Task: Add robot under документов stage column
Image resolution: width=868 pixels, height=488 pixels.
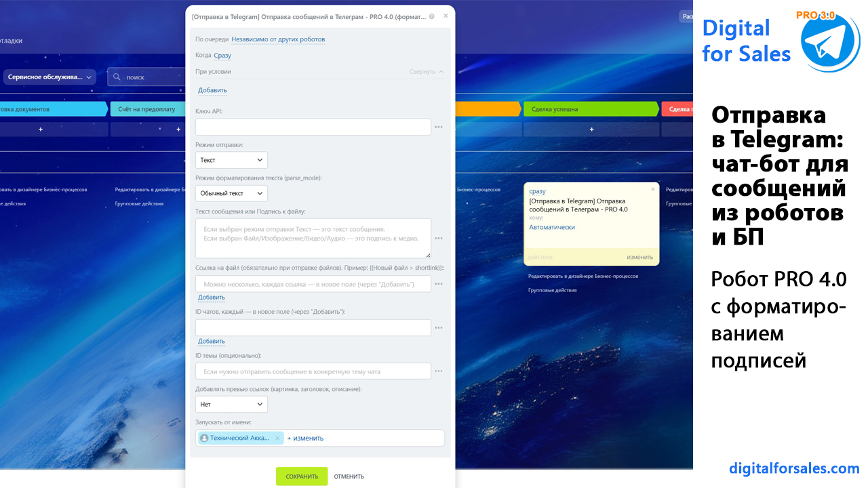Action: click(41, 129)
